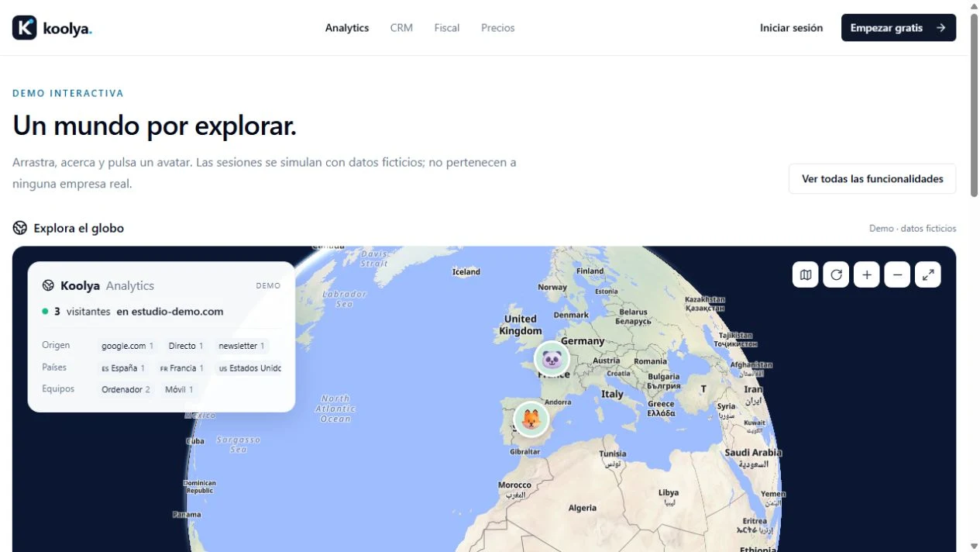Open the CRM nav item
980x552 pixels.
pos(401,28)
